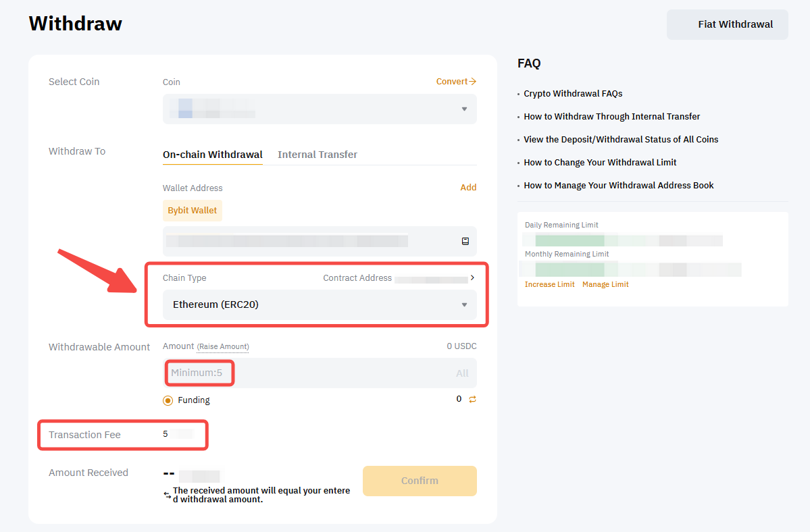This screenshot has height=532, width=810.
Task: Open Crypto Withdrawal FAQs link
Action: coord(573,94)
